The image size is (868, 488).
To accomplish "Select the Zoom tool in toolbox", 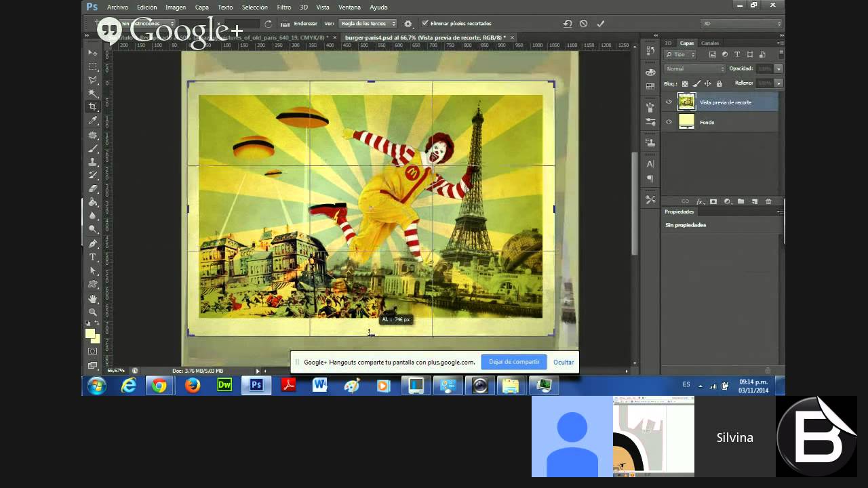I will click(x=93, y=312).
